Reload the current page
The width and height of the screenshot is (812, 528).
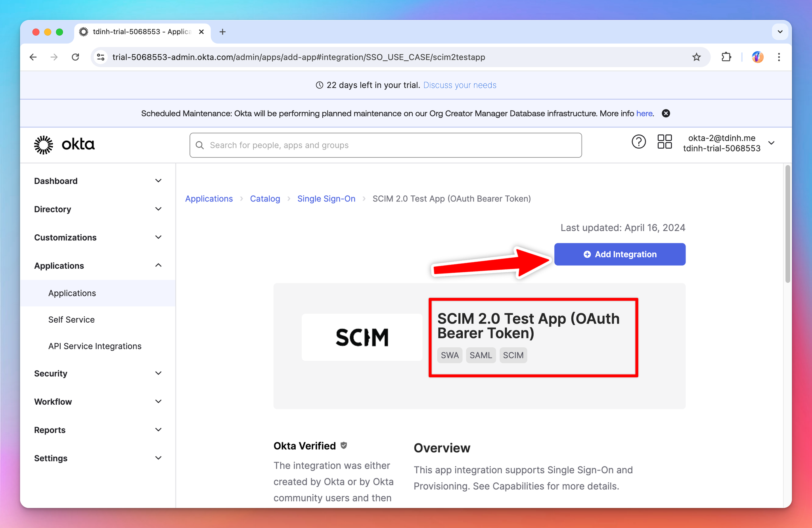(75, 57)
